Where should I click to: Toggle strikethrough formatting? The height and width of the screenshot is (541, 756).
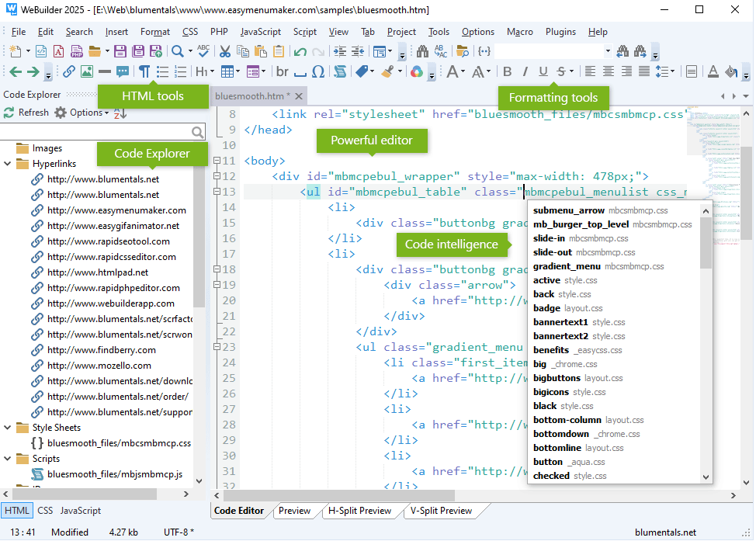point(562,71)
